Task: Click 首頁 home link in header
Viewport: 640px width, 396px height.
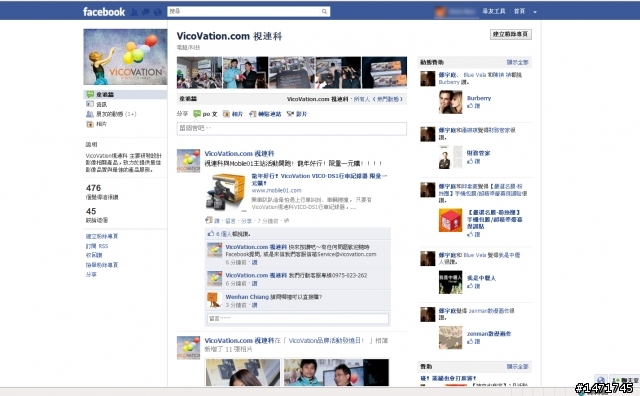Action: click(x=519, y=11)
